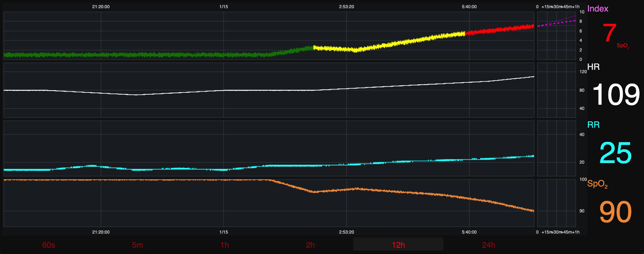The width and height of the screenshot is (644, 254).
Task: Click the 120 tick on the HR axis
Action: pyautogui.click(x=583, y=71)
